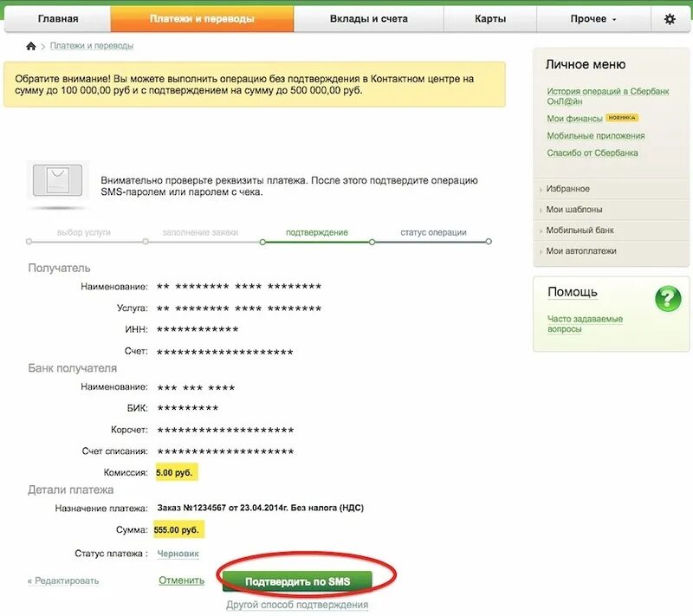This screenshot has height=616, width=693.
Task: Open the Карты tab
Action: coord(490,19)
